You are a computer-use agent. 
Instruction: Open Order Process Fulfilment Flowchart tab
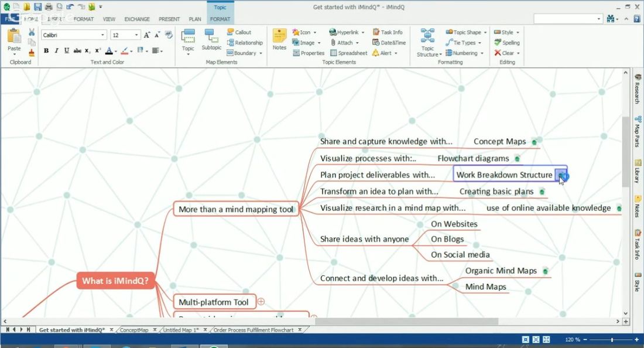(x=254, y=330)
